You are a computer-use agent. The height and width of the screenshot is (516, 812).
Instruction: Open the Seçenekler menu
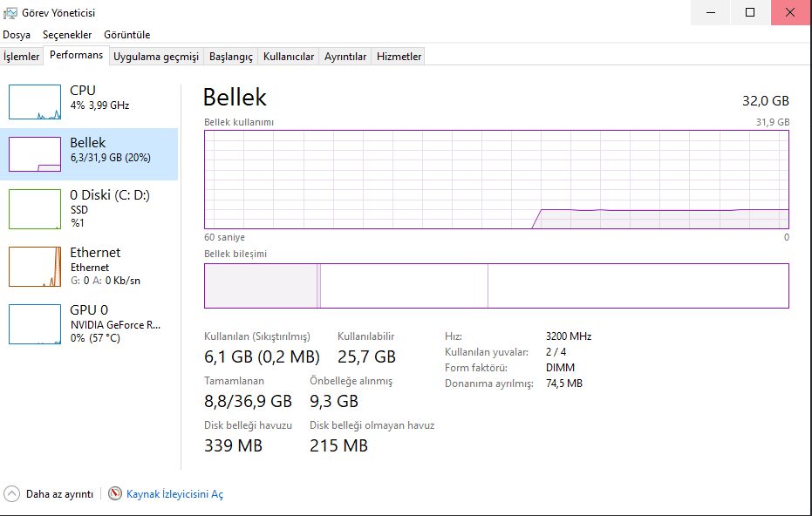[67, 35]
